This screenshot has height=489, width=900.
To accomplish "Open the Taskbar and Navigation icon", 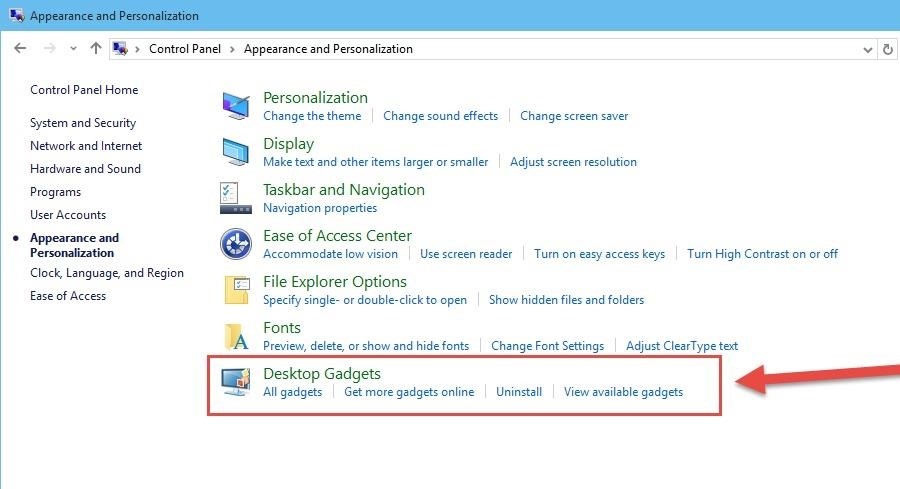I will coord(236,198).
